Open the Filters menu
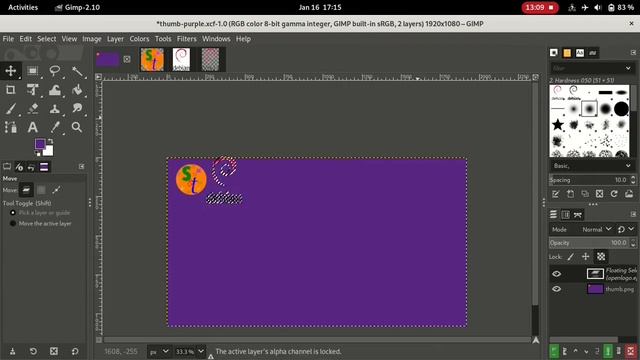 tap(187, 39)
